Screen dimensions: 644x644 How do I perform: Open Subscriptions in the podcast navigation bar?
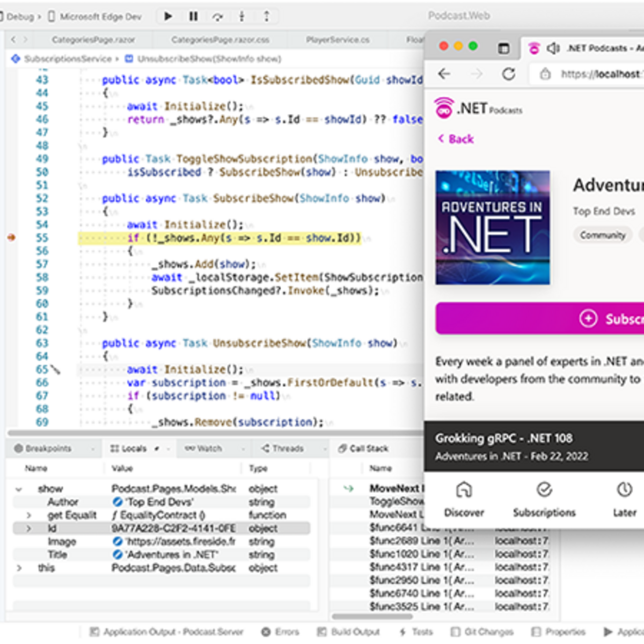[544, 498]
